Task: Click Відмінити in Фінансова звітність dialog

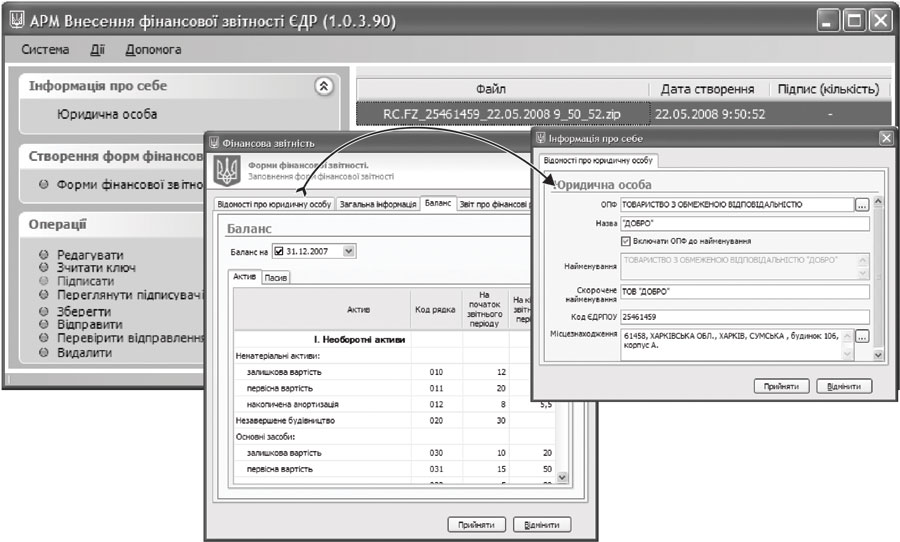Action: pyautogui.click(x=542, y=524)
